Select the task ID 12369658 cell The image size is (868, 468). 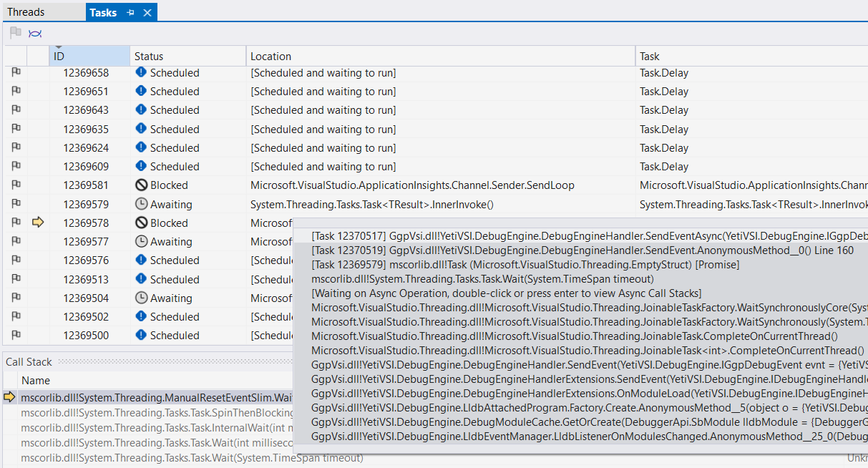pos(86,72)
